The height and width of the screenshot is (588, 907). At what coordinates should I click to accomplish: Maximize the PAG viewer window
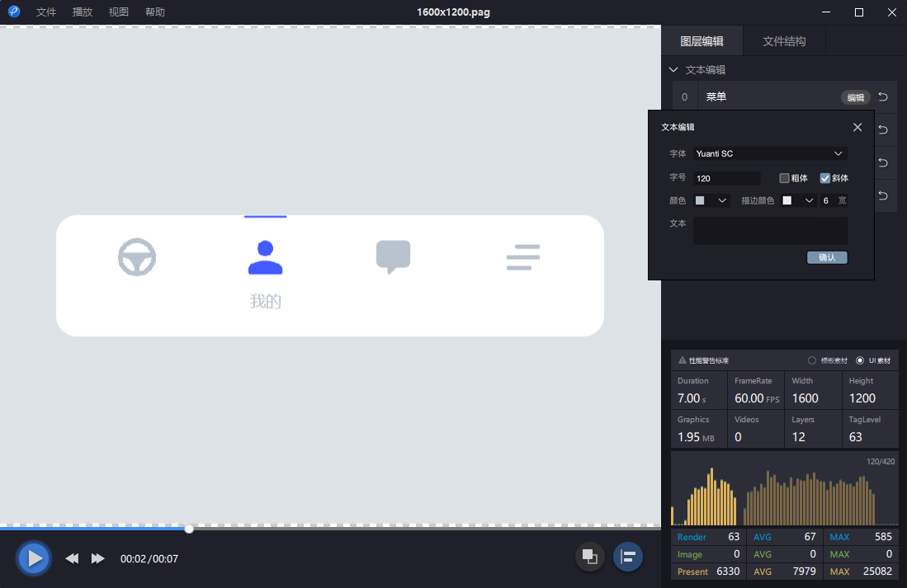tap(859, 12)
